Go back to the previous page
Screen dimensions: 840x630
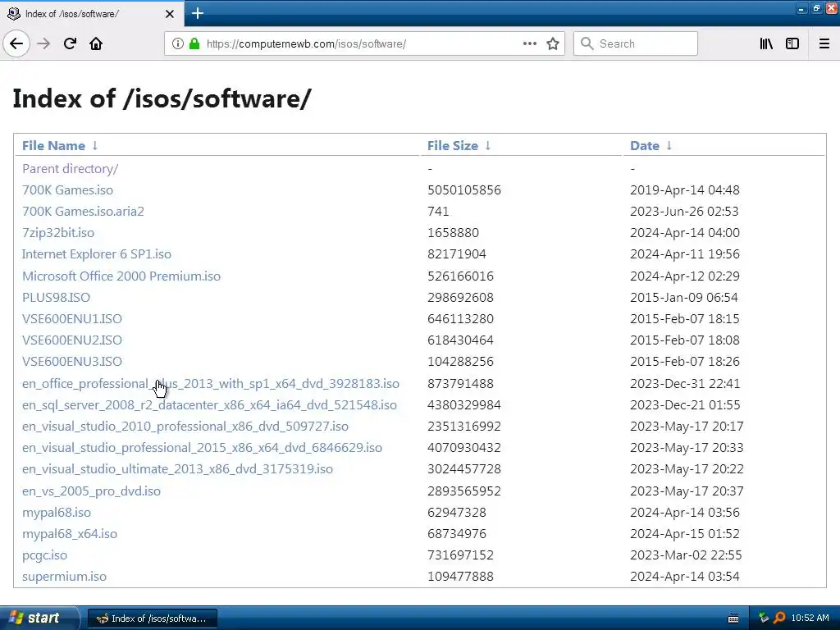[16, 43]
